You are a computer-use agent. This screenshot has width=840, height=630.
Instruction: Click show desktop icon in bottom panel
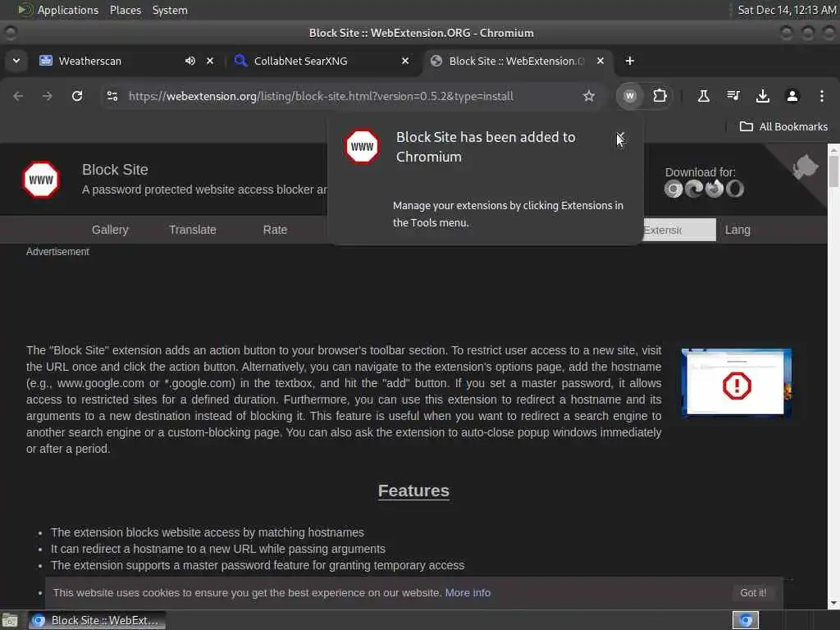pos(10,620)
